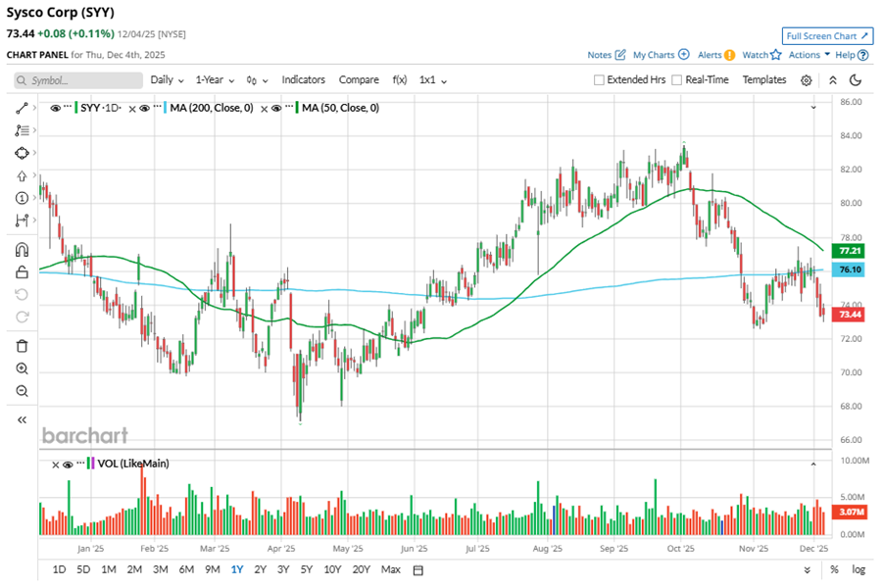Toggle visibility of SYY price series
Image resolution: width=884 pixels, height=588 pixels.
(x=55, y=108)
